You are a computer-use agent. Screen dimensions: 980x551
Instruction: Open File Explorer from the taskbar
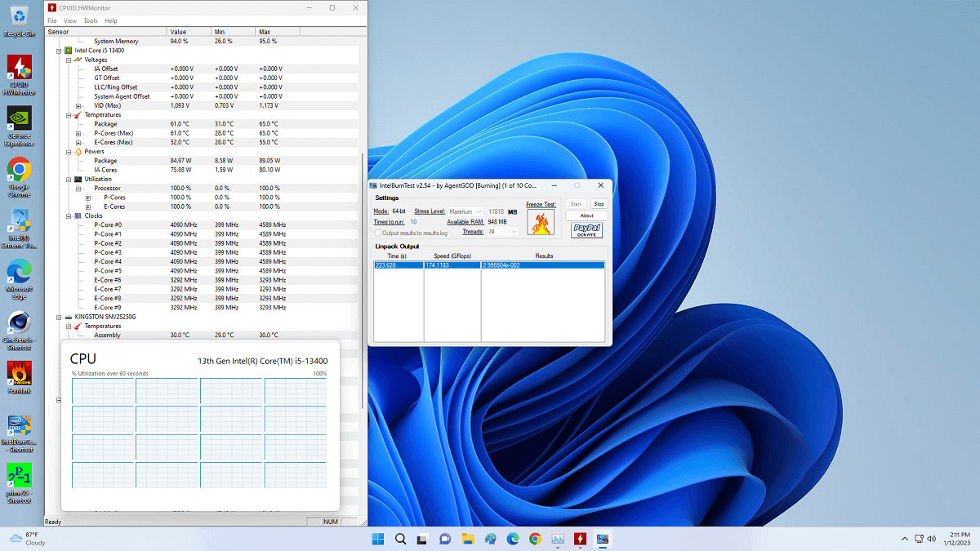(468, 539)
